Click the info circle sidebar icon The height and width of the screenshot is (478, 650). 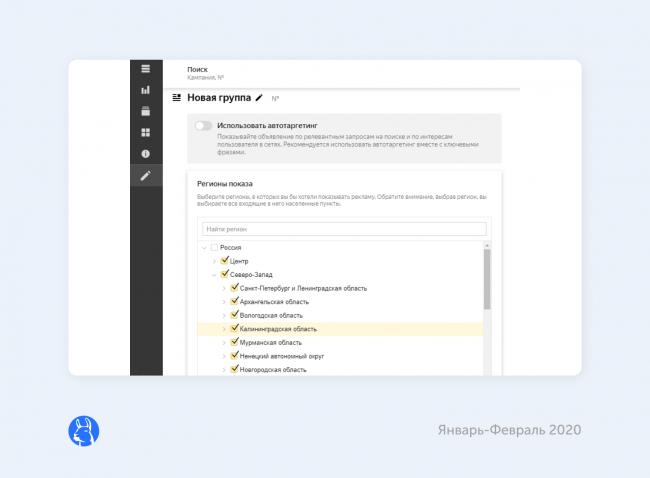145,154
